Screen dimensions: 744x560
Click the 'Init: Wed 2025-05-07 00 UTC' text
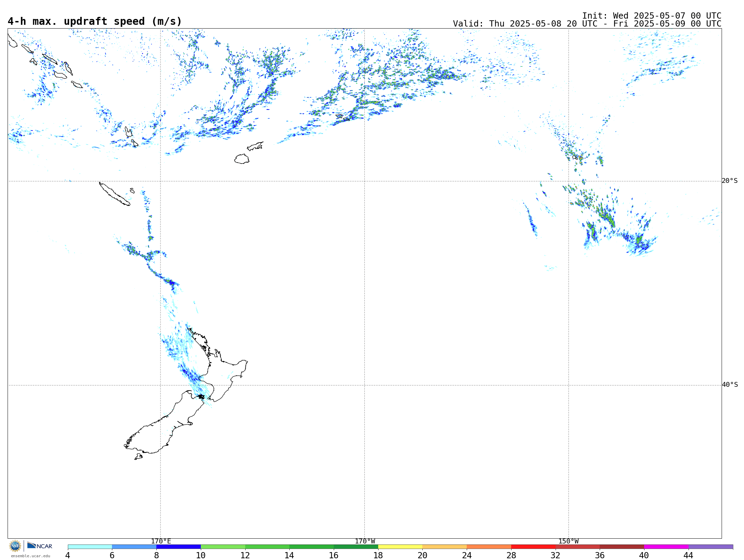point(652,16)
